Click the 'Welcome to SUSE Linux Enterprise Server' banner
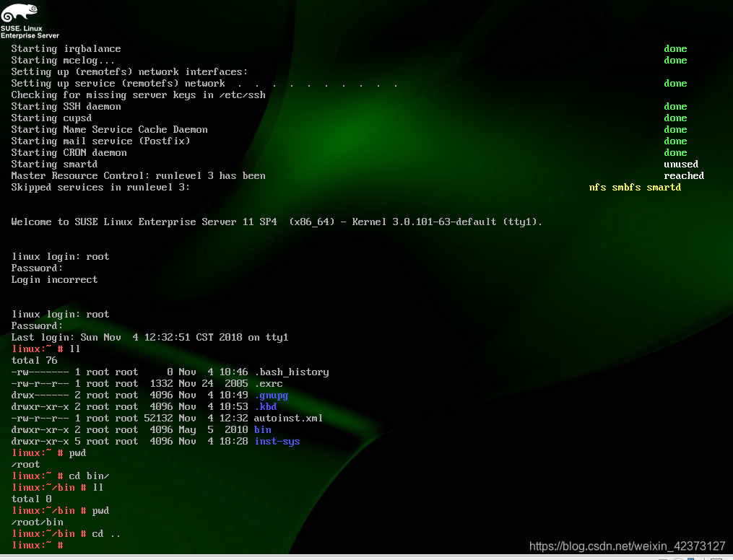The width and height of the screenshot is (733, 560). point(277,222)
